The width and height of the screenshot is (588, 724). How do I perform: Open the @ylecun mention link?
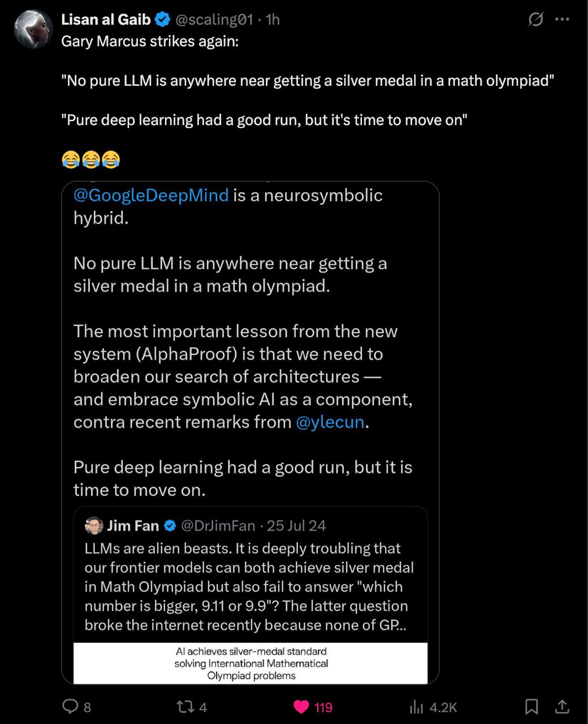tap(330, 422)
